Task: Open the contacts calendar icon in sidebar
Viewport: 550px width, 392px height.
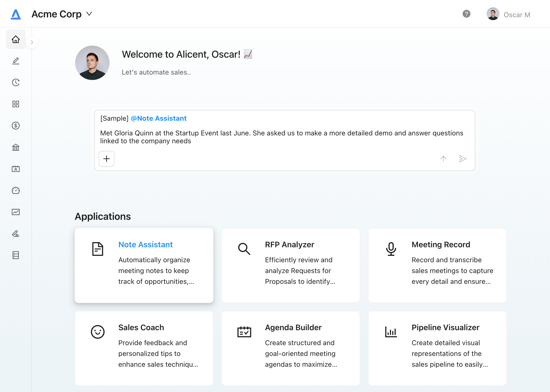Action: [x=15, y=169]
